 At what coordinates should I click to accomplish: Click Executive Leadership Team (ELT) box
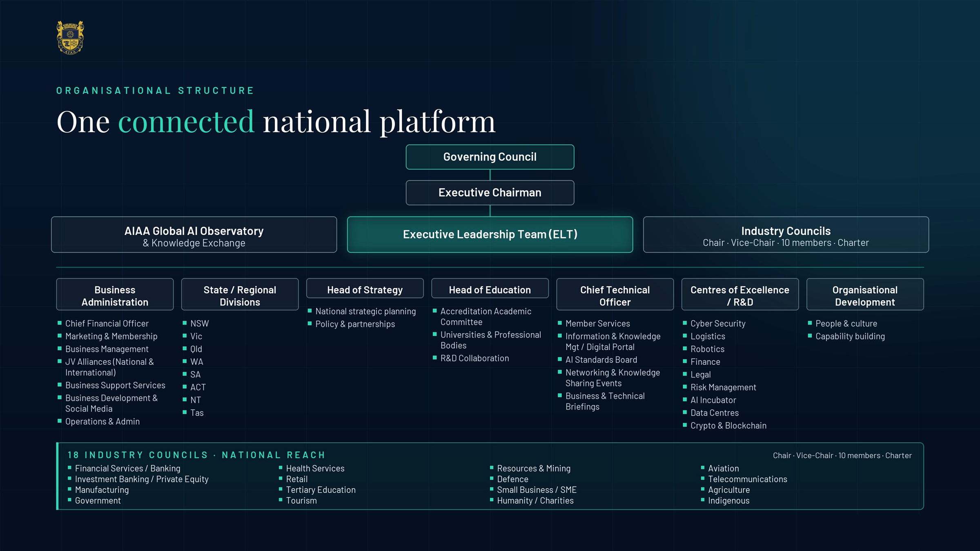pyautogui.click(x=490, y=234)
